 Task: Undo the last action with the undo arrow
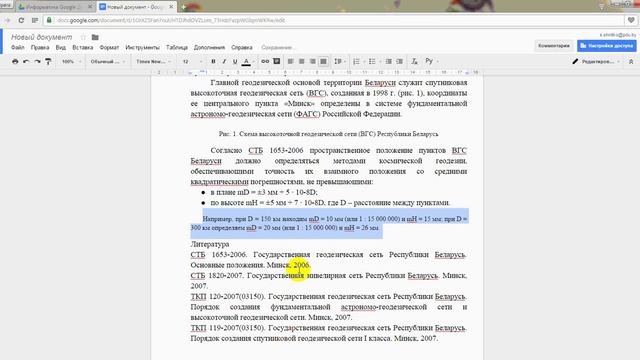(x=26, y=62)
